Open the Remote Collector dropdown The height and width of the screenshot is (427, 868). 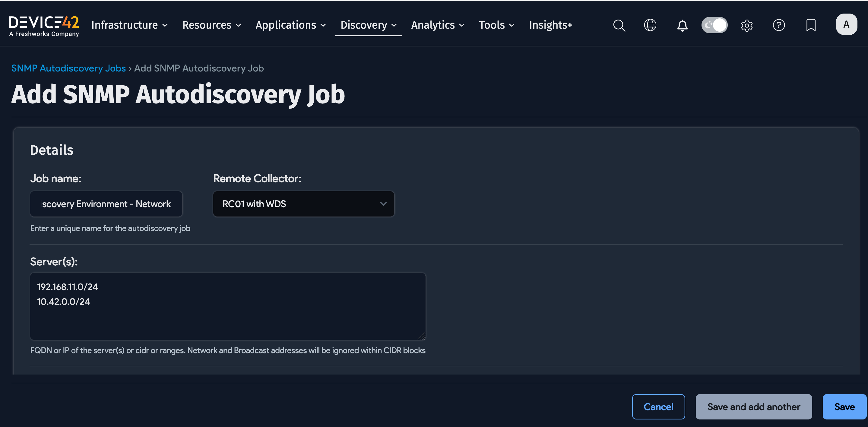click(303, 204)
